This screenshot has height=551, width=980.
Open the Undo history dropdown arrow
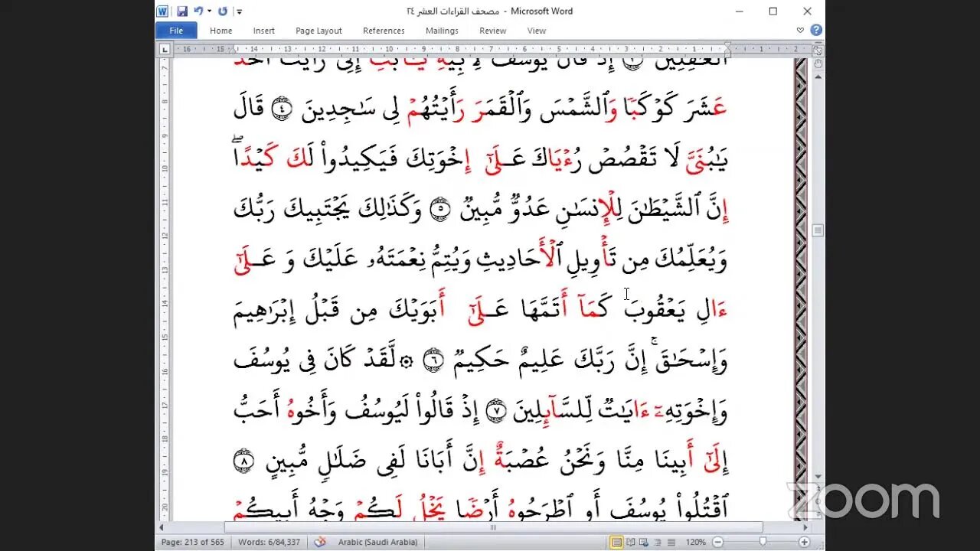[x=209, y=11]
